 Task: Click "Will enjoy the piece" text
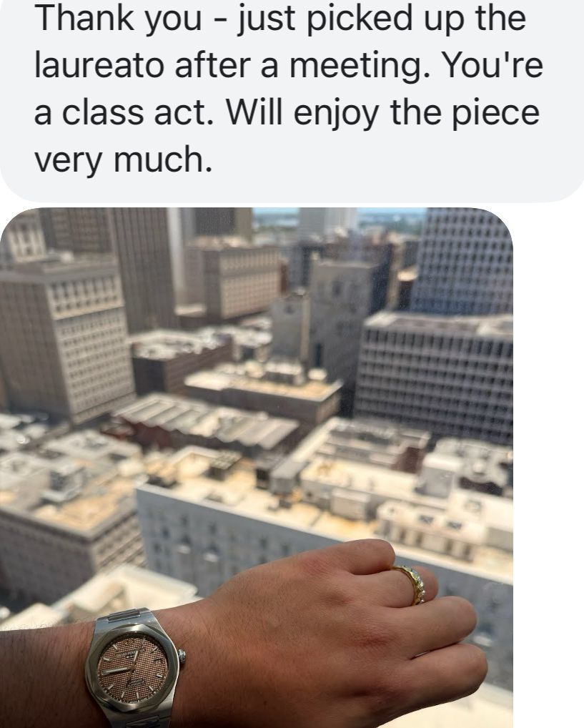click(383, 113)
